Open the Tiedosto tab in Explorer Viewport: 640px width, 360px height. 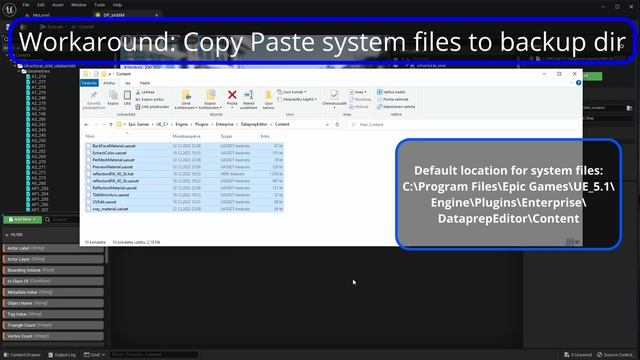click(x=89, y=83)
